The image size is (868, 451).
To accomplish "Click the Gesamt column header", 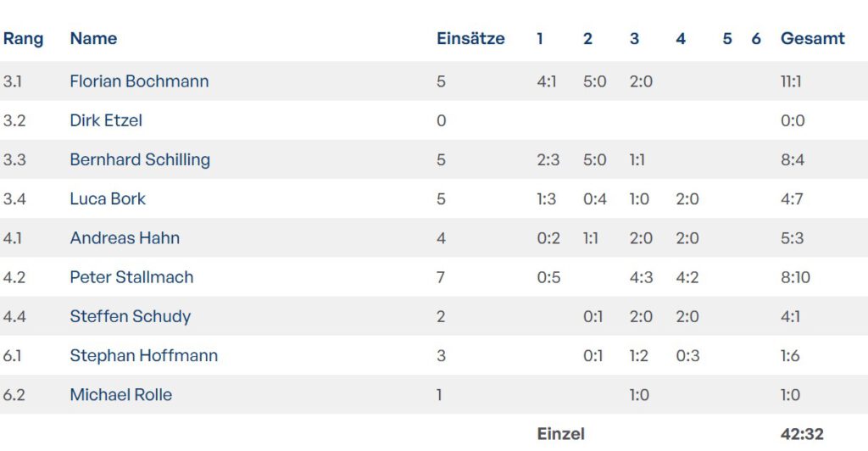I will coord(812,38).
